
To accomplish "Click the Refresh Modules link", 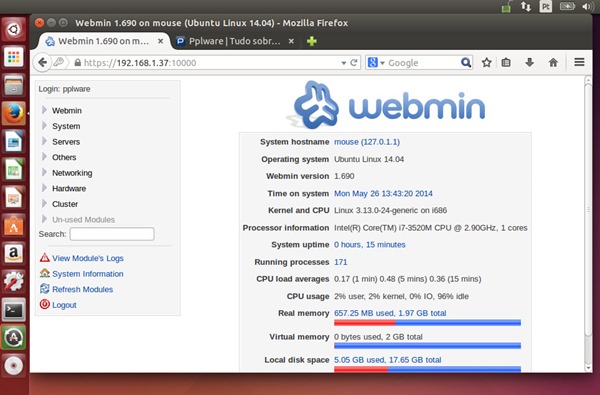I will click(x=82, y=290).
